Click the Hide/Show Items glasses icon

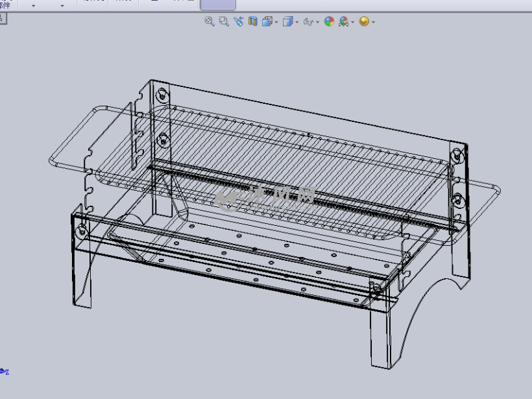tap(308, 21)
